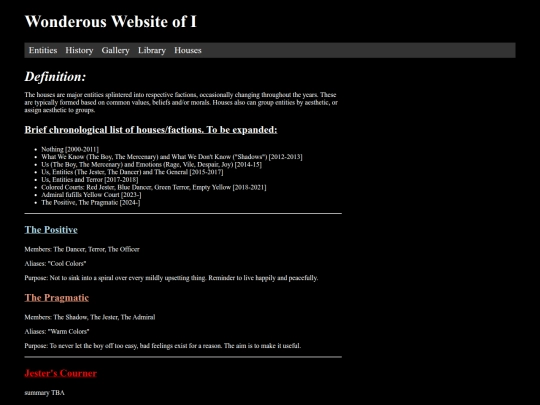Click the Nothing [2000-2011] list entry
The height and width of the screenshot is (405, 540).
70,149
